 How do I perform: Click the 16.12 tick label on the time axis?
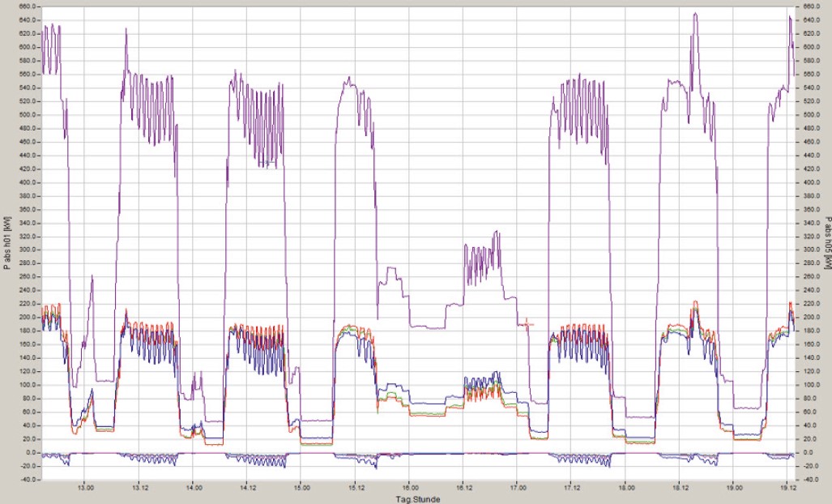(463, 489)
